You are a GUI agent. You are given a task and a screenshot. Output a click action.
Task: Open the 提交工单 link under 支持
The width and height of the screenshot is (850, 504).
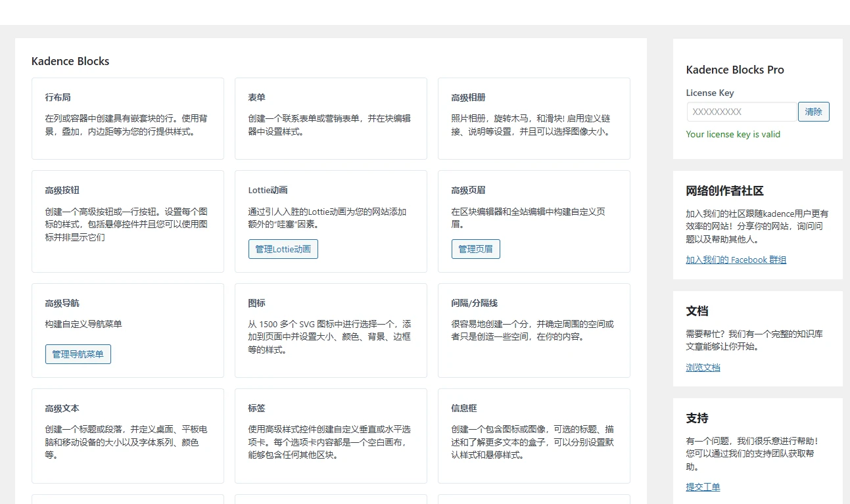702,487
